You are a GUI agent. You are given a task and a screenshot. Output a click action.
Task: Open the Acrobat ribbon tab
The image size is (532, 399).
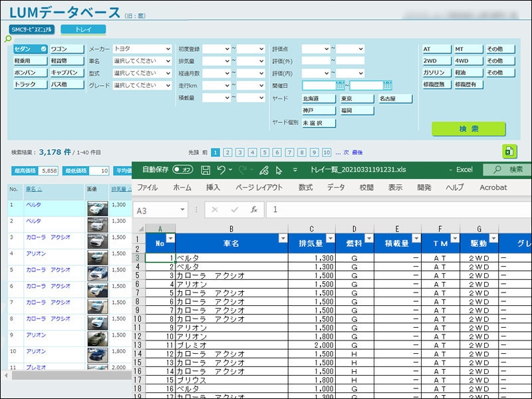[x=493, y=188]
